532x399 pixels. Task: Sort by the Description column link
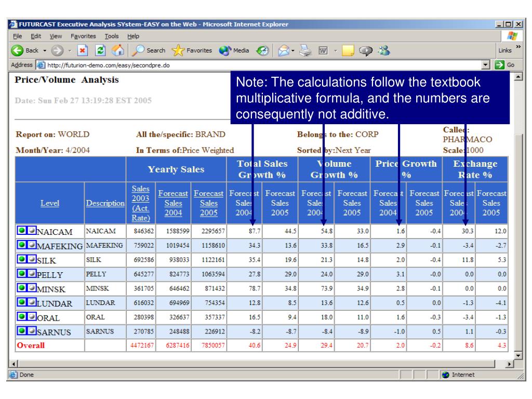(105, 203)
